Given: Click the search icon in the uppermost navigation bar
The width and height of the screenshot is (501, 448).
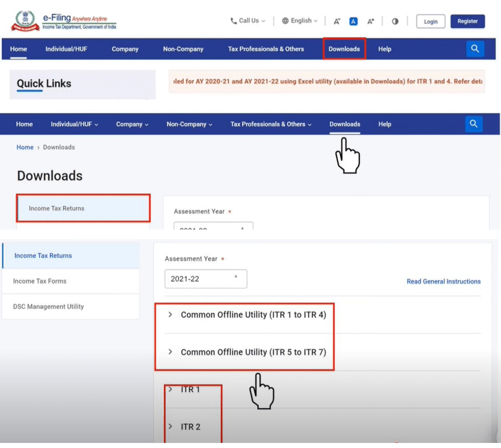Looking at the screenshot, I should (475, 49).
